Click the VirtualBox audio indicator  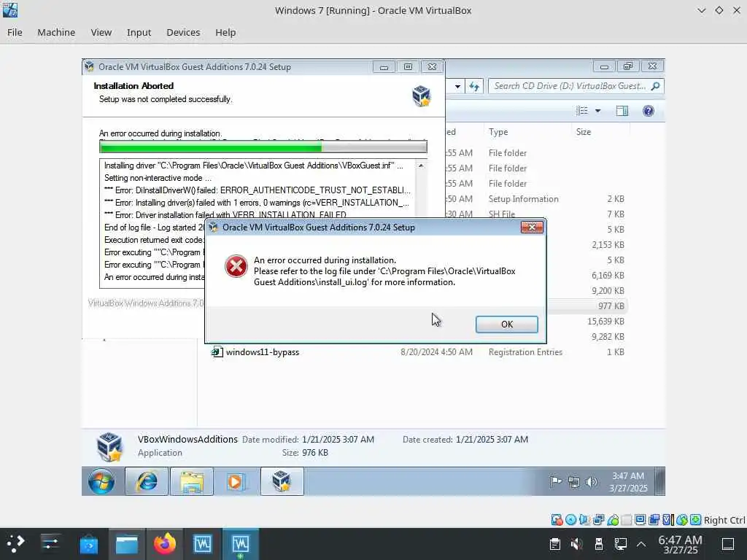click(x=584, y=520)
